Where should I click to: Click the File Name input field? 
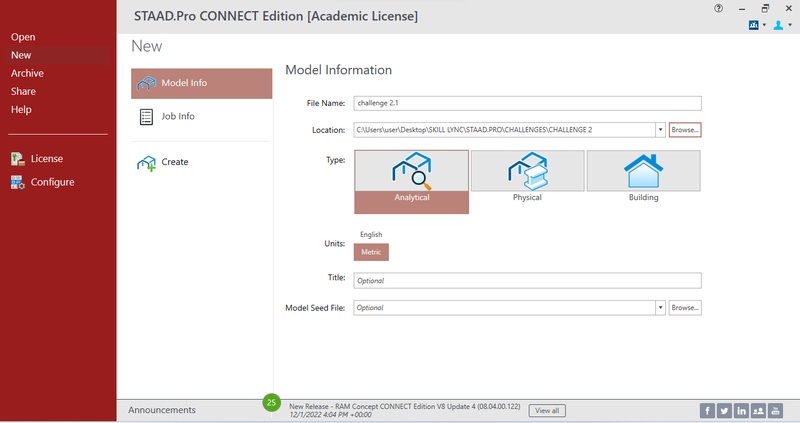click(527, 103)
